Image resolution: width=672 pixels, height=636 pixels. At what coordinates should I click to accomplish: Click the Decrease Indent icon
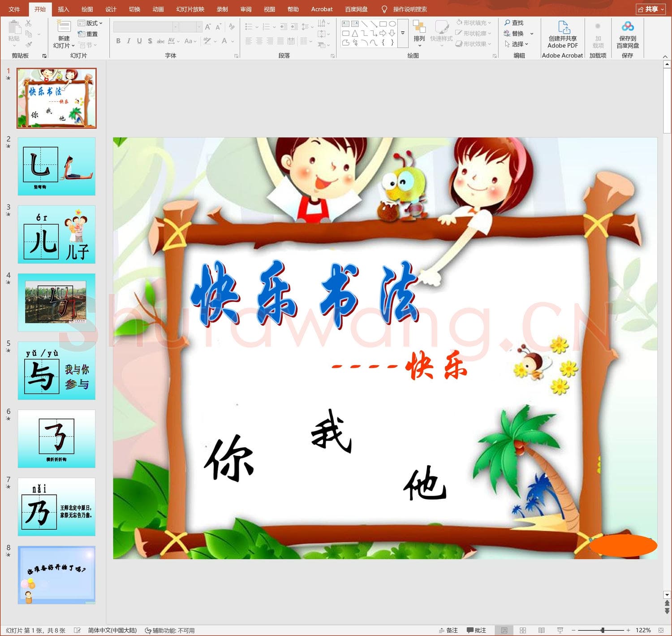[x=284, y=27]
